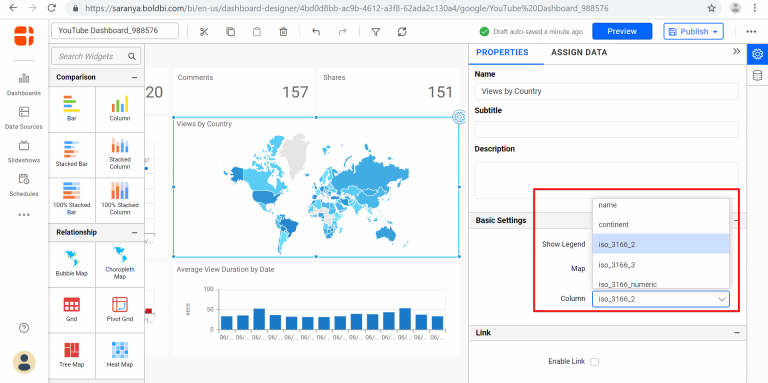
Task: Tick the Enable Link checkbox
Action: [594, 362]
